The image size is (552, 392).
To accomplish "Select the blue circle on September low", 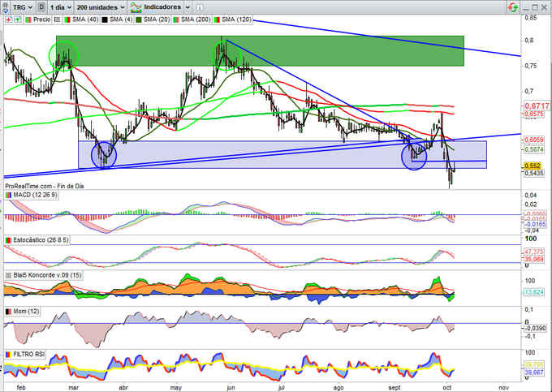I will pos(414,157).
